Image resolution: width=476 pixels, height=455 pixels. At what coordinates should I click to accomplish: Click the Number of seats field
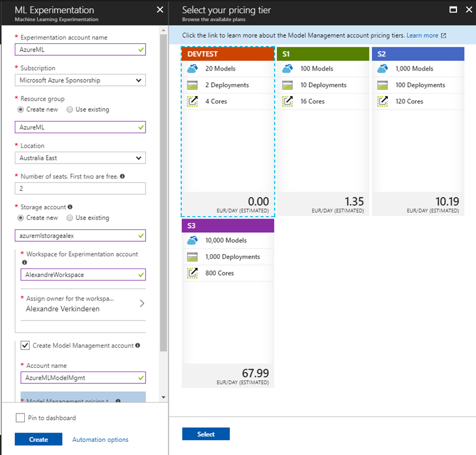(80, 188)
